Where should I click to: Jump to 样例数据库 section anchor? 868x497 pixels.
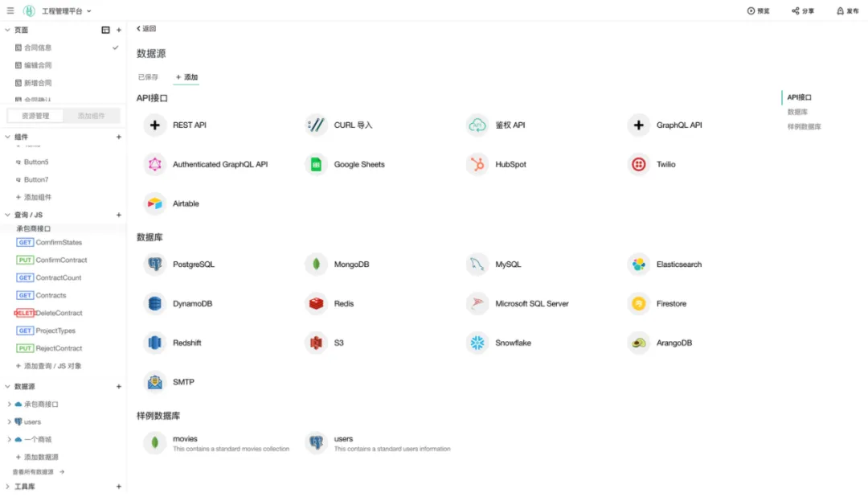coord(804,127)
